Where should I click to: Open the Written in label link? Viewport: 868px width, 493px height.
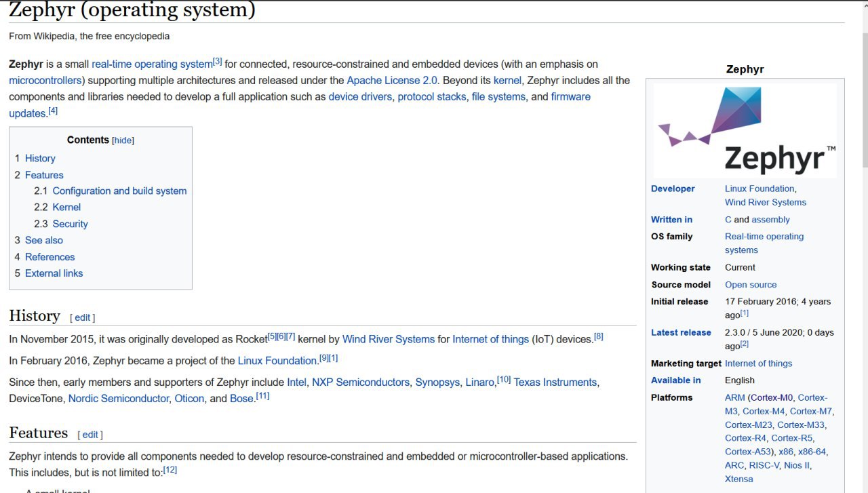(671, 220)
